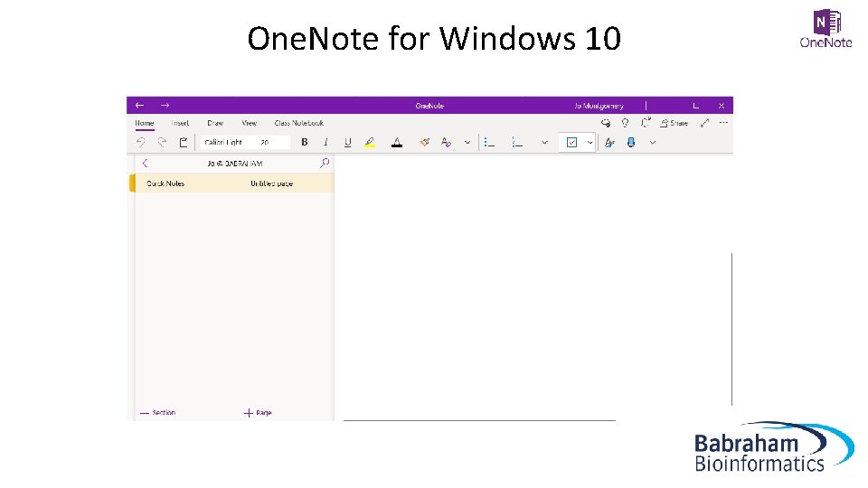
Task: Click the Share button
Action: click(x=675, y=123)
